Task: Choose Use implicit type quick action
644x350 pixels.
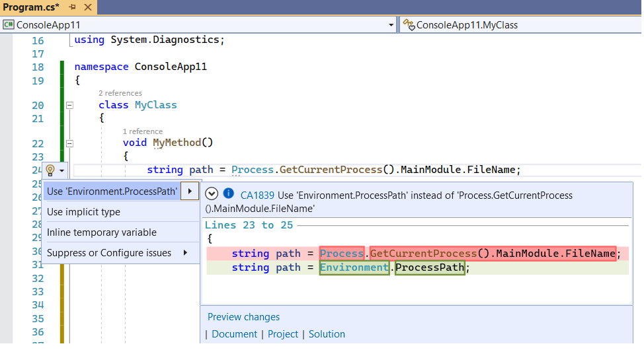Action: (83, 212)
